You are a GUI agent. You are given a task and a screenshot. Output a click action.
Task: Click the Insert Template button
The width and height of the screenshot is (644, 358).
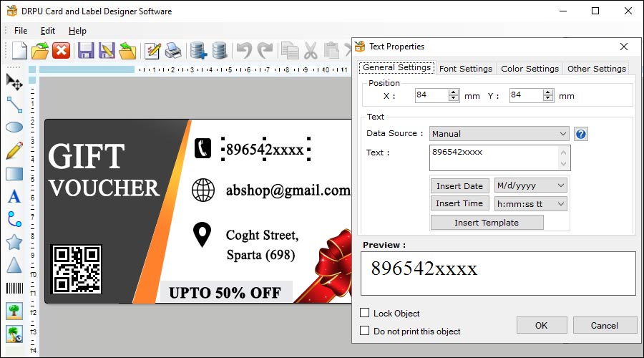click(487, 223)
